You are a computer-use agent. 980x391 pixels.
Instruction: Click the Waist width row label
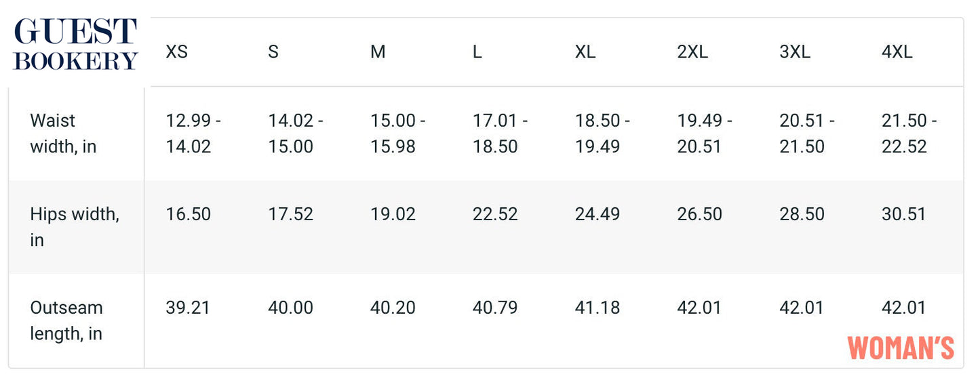pos(63,133)
